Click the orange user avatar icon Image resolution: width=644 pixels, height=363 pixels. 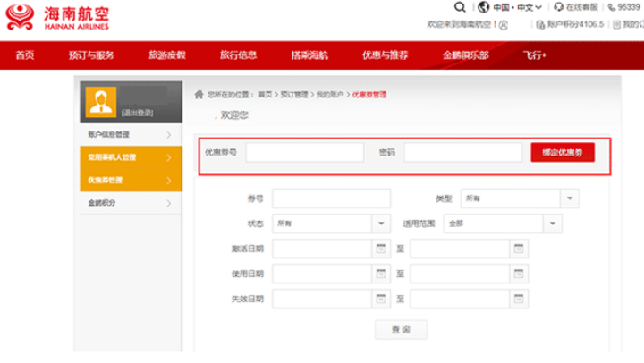point(101,103)
